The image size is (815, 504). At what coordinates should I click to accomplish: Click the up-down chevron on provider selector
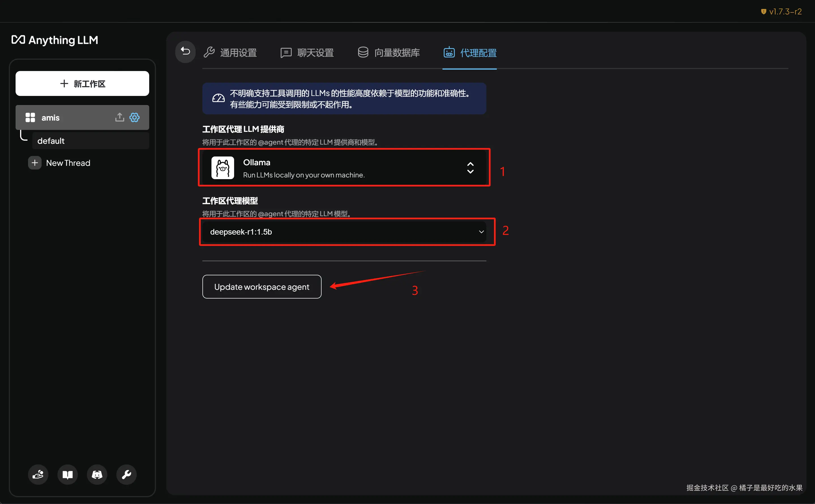(470, 168)
